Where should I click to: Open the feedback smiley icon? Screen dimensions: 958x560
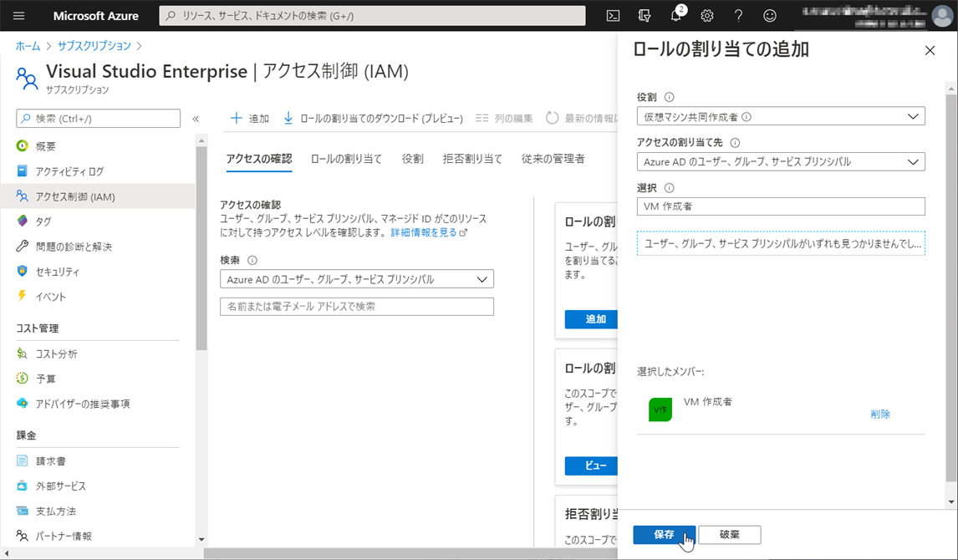pos(770,16)
